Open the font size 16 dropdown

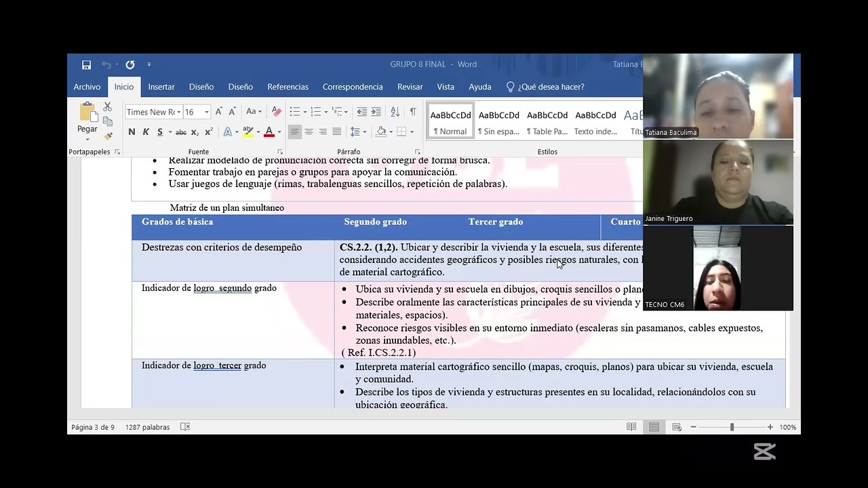point(207,112)
